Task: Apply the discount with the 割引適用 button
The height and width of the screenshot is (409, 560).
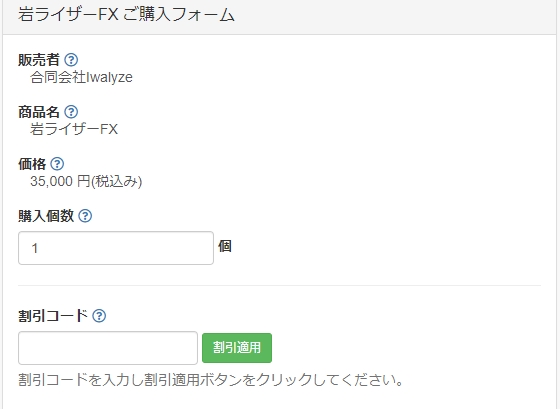Action: [x=237, y=348]
